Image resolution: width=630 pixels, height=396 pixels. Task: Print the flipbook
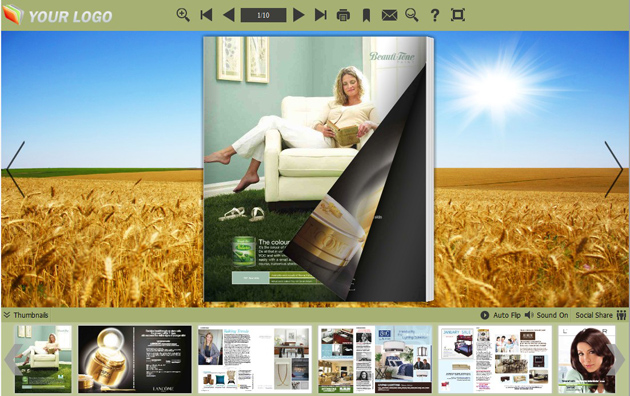[x=343, y=16]
